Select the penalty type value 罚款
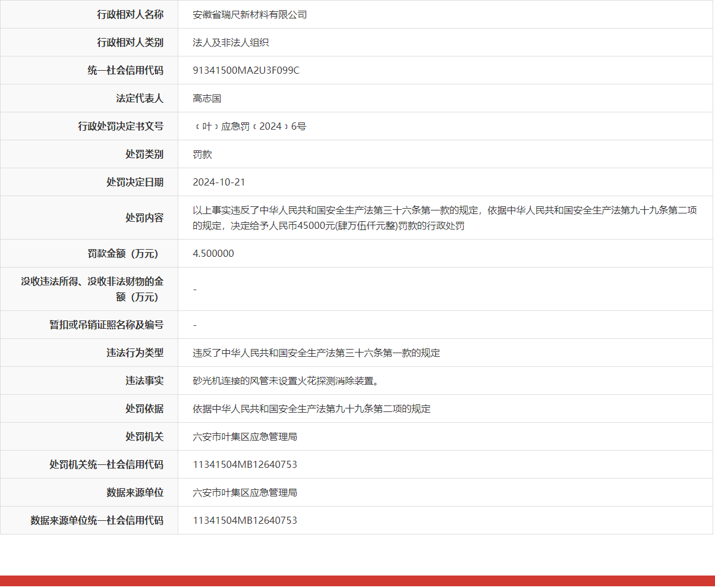This screenshot has width=715, height=588. tap(202, 155)
